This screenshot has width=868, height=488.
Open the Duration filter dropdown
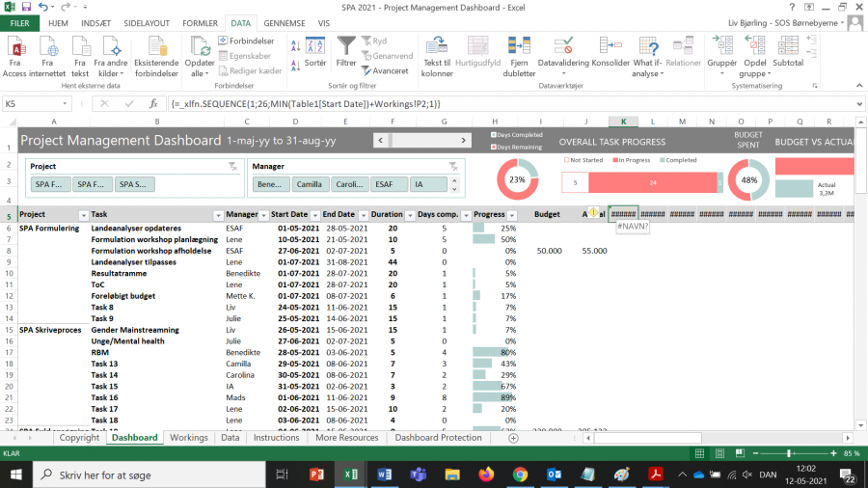click(410, 215)
